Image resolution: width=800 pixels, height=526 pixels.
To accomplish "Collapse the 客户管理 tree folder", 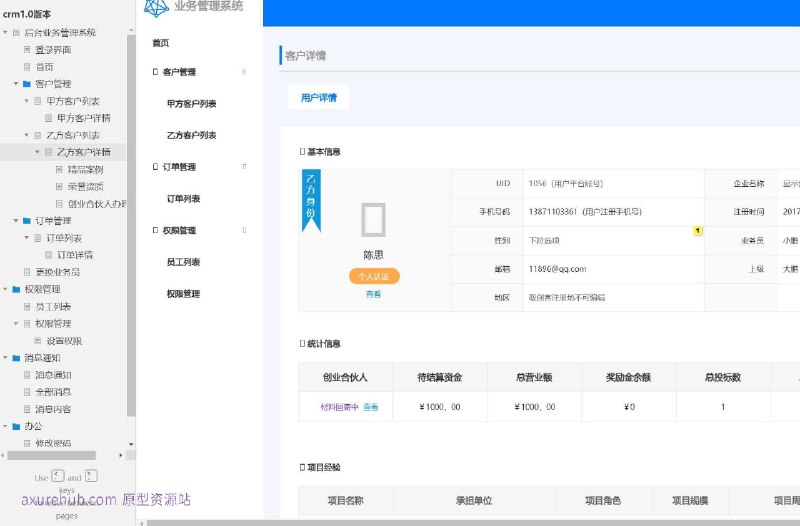I will tap(16, 84).
